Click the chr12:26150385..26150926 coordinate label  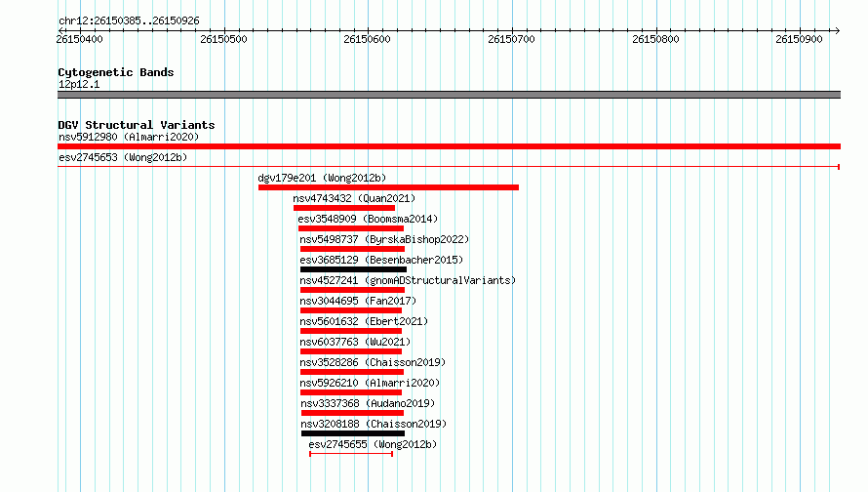129,21
